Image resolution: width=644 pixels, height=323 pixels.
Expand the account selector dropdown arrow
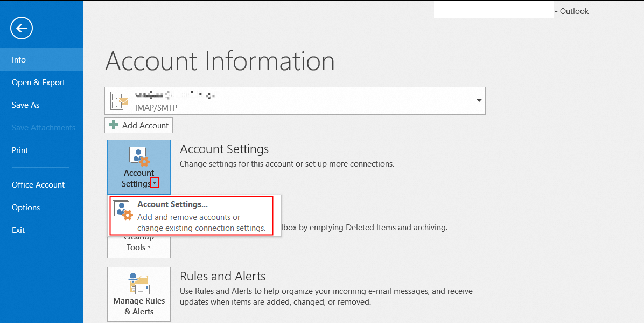pyautogui.click(x=479, y=101)
